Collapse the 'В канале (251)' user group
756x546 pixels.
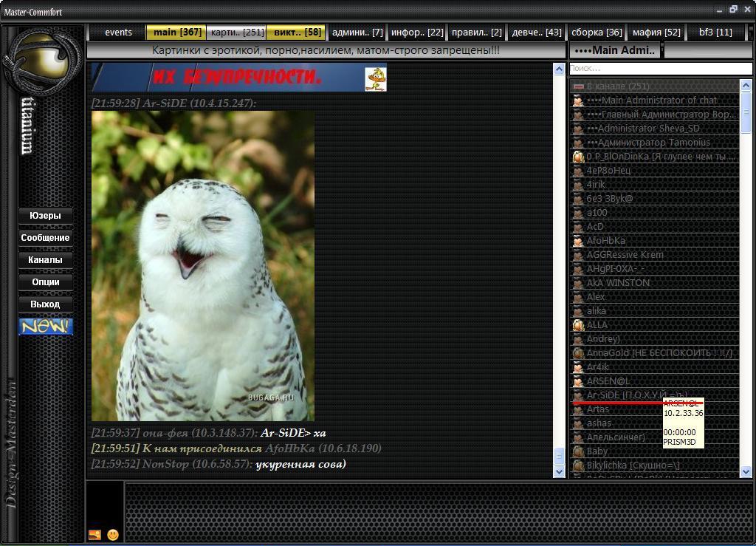coord(579,86)
